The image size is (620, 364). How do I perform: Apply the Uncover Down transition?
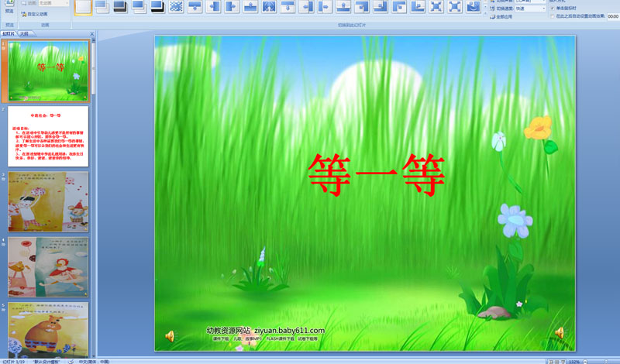288,7
